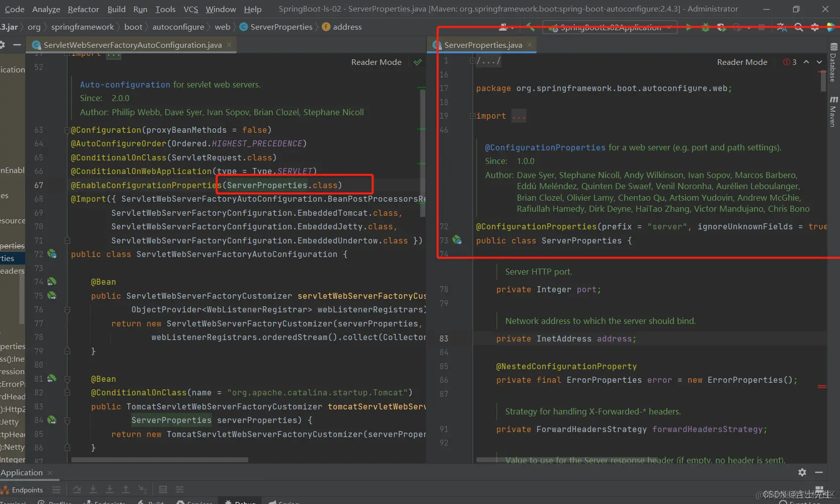
Task: Close the ServerProperties.java tab
Action: (529, 45)
